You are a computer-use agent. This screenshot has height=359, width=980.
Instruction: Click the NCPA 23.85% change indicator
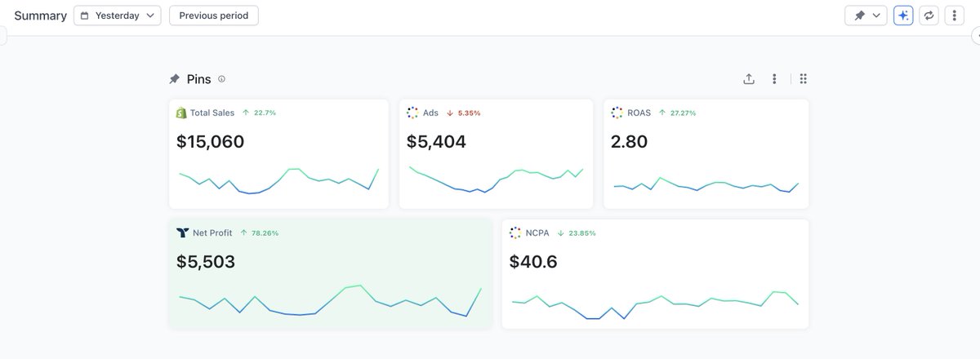click(x=576, y=233)
